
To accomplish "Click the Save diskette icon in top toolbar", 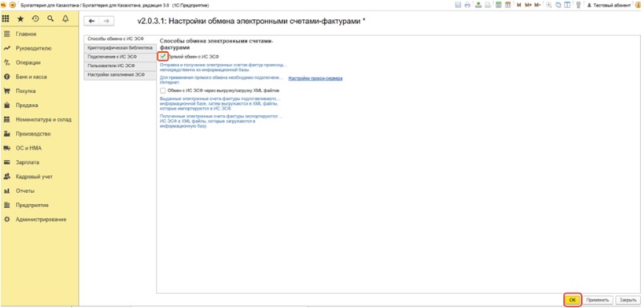I will [x=458, y=5].
